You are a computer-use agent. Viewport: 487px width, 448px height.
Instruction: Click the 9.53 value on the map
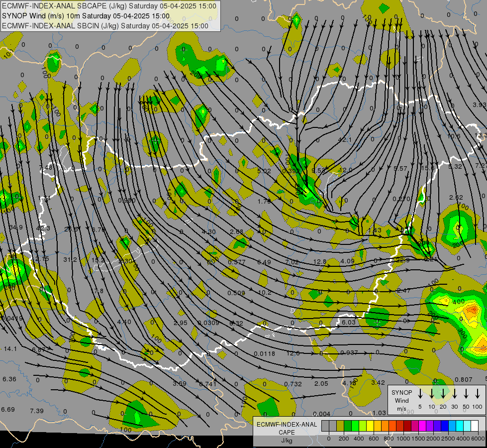[x=318, y=170]
